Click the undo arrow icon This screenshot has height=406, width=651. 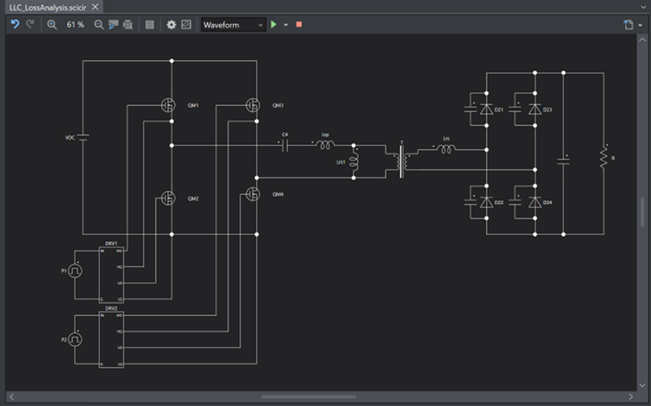tap(15, 24)
